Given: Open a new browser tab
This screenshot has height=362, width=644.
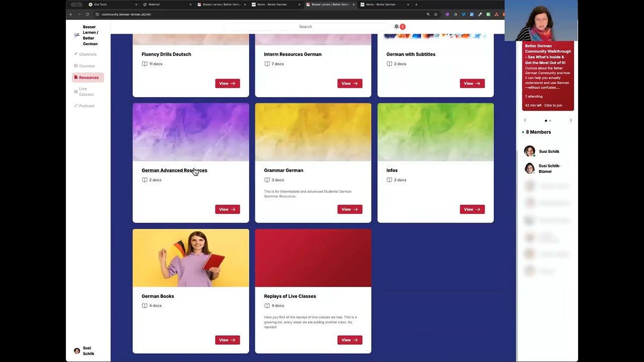Looking at the screenshot, I should 416,5.
